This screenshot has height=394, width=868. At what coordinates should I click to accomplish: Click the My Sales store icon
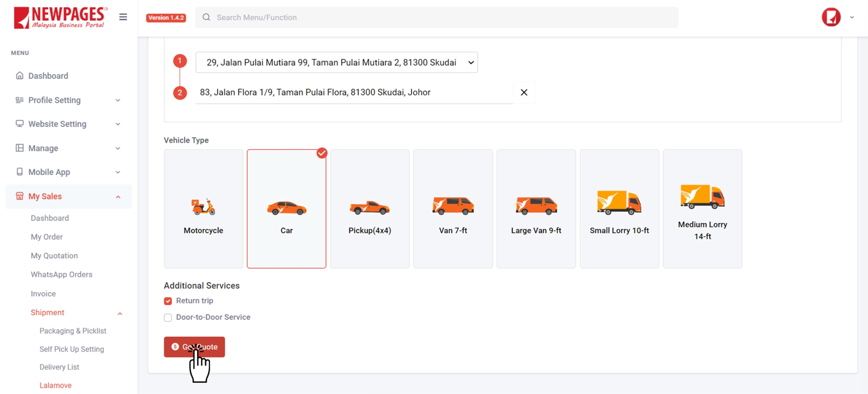coord(19,196)
